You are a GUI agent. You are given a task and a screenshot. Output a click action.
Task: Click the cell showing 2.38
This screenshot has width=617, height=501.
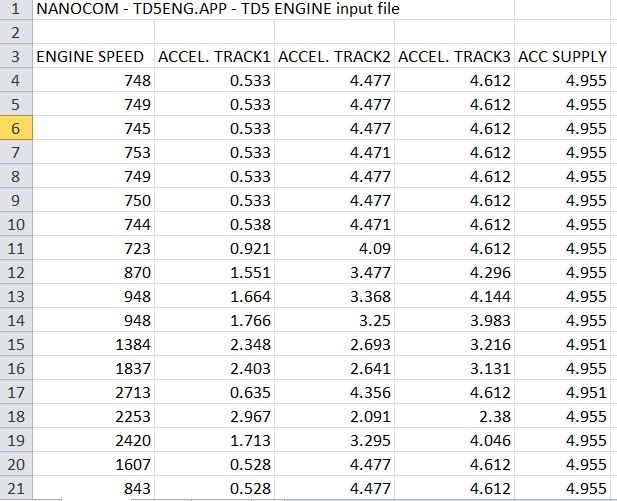(x=454, y=416)
